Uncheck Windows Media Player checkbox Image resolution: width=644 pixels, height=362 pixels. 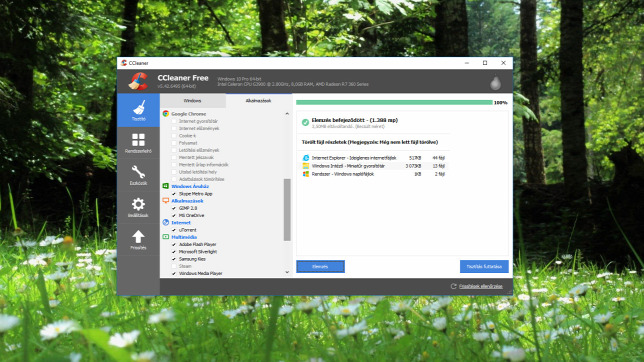(x=174, y=273)
